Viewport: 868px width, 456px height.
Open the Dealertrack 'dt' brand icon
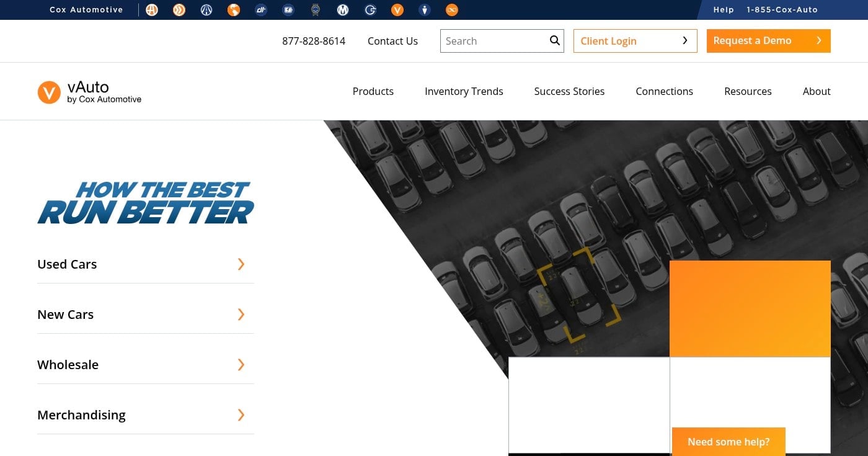pyautogui.click(x=261, y=10)
